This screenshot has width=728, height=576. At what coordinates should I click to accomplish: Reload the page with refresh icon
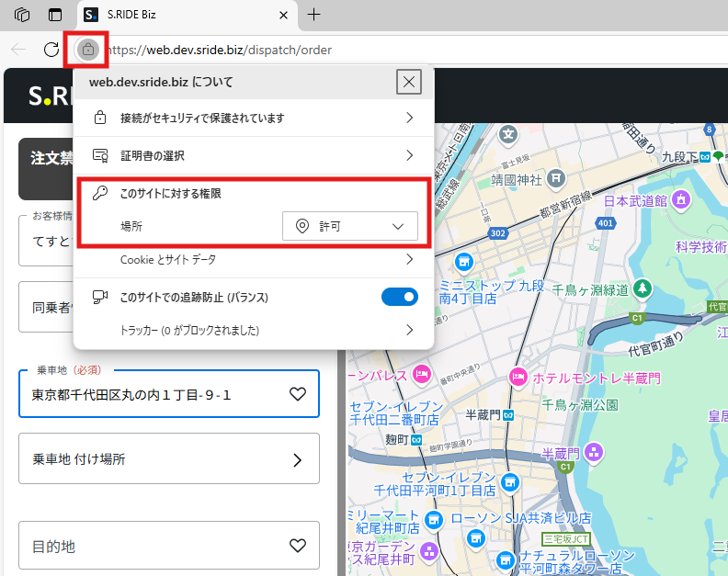(51, 50)
